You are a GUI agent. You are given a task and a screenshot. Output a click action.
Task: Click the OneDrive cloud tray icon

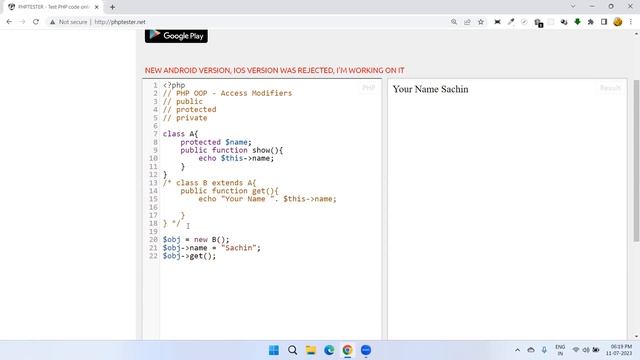coord(531,350)
